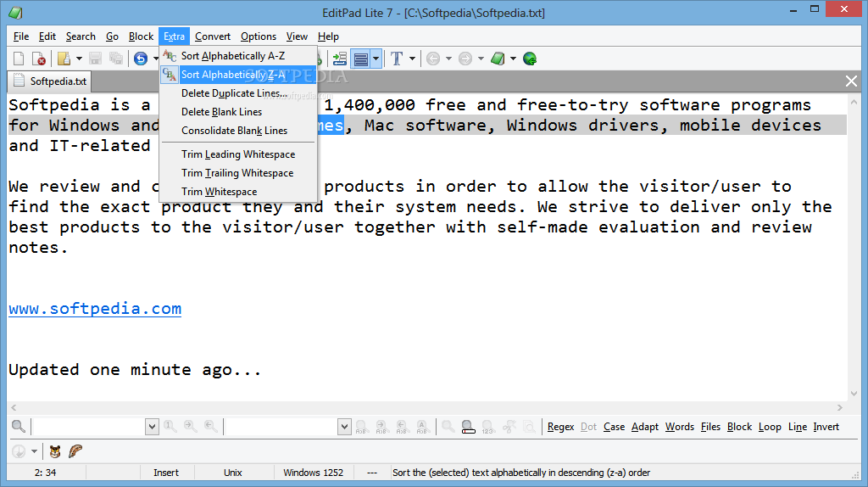
Task: Click the Replace Previous icon
Action: [x=402, y=426]
